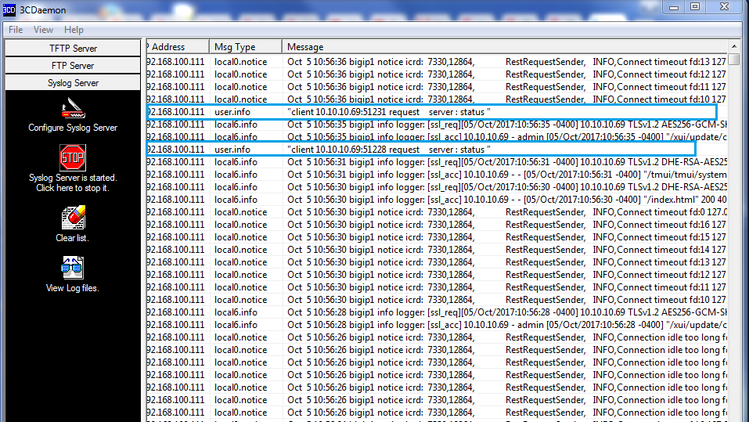Screen dimensions: 749x422
Task: Select the 10:56:30 row with Connect timeout fd:0
Action: (437, 212)
